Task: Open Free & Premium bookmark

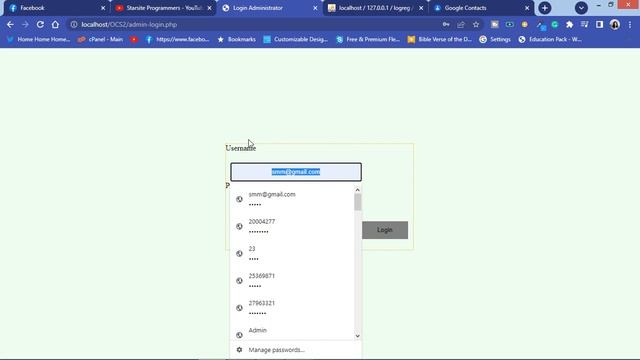Action: [368, 40]
